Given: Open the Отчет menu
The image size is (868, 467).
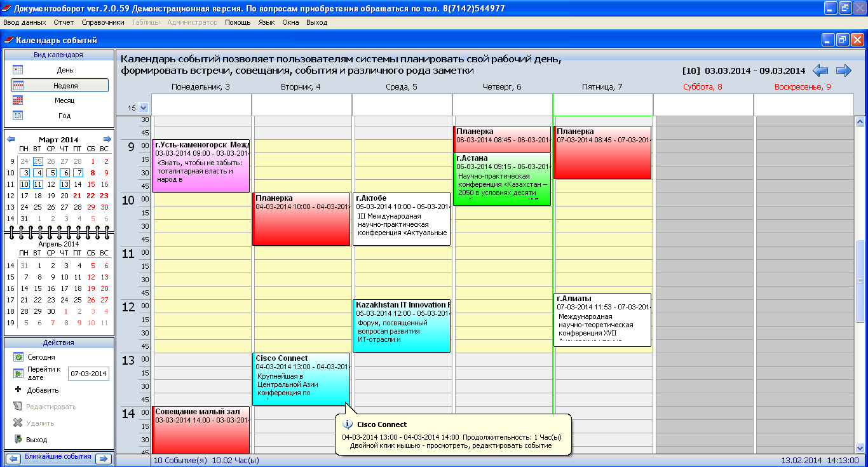Looking at the screenshot, I should click(x=64, y=22).
